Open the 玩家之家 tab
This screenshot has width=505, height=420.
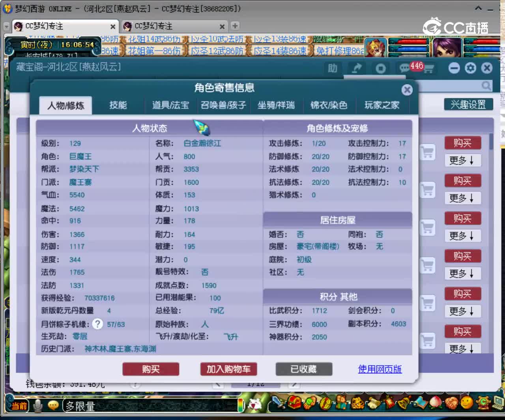point(382,105)
